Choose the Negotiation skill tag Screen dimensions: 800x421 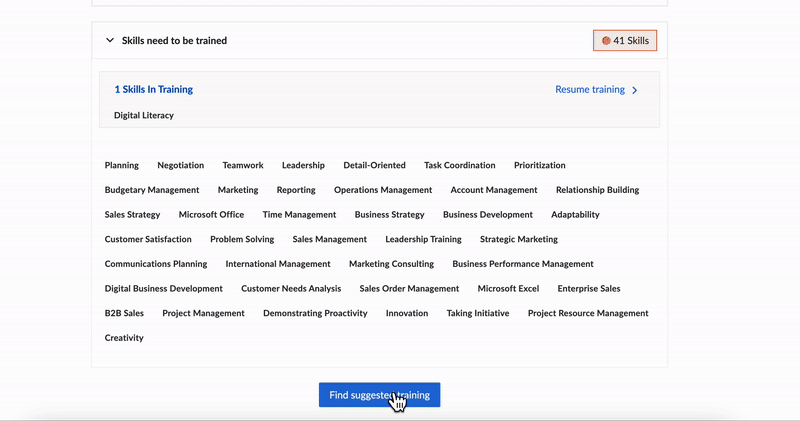point(180,165)
